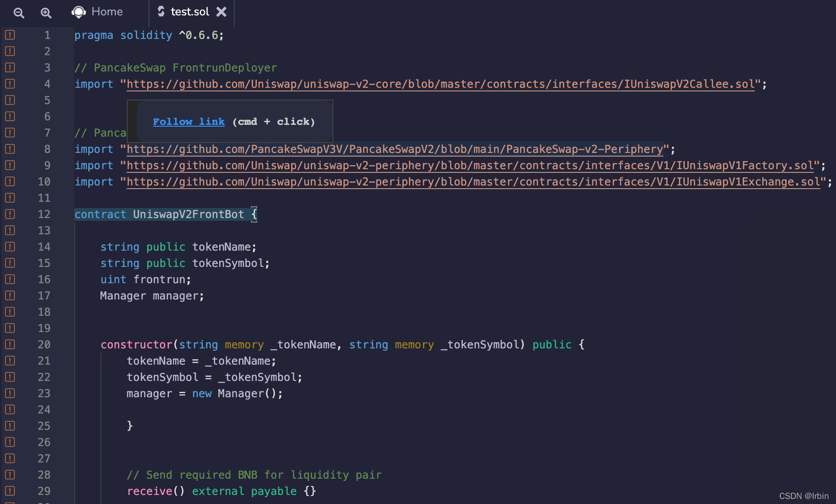
Task: Open the IUniswapV2Callee.sol import URL
Action: coord(440,84)
